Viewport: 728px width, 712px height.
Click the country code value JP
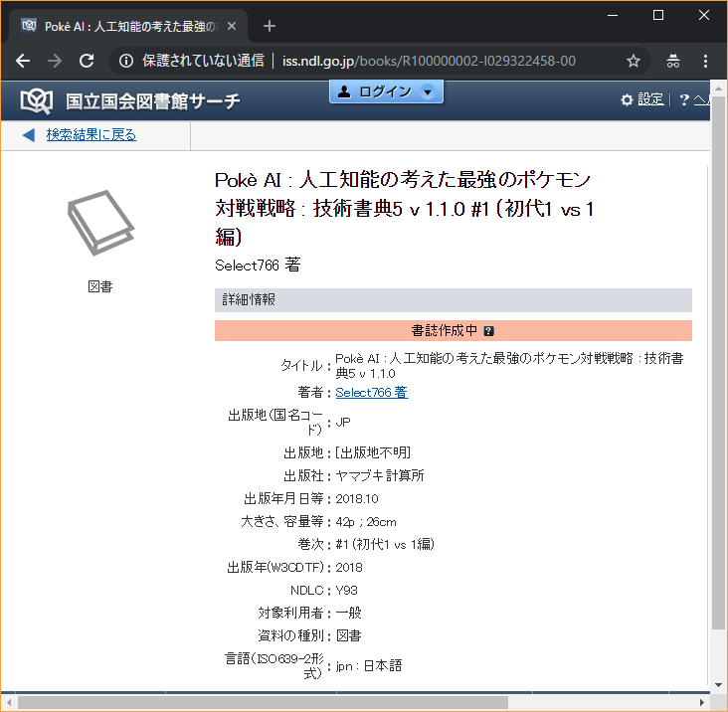click(343, 423)
